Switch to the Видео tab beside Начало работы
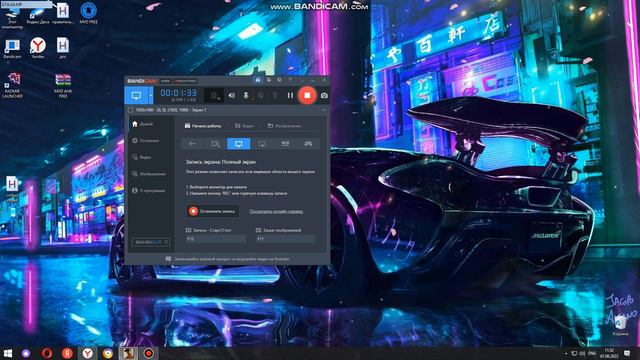Image resolution: width=640 pixels, height=360 pixels. point(244,126)
